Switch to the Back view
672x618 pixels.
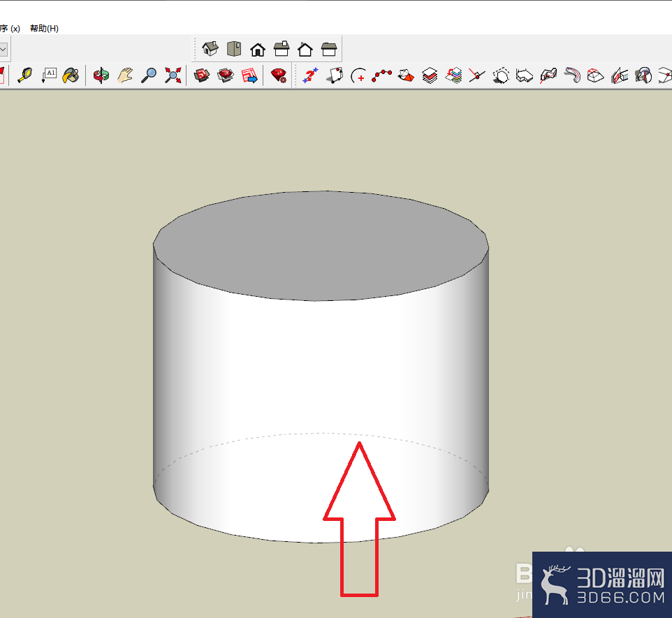[305, 50]
